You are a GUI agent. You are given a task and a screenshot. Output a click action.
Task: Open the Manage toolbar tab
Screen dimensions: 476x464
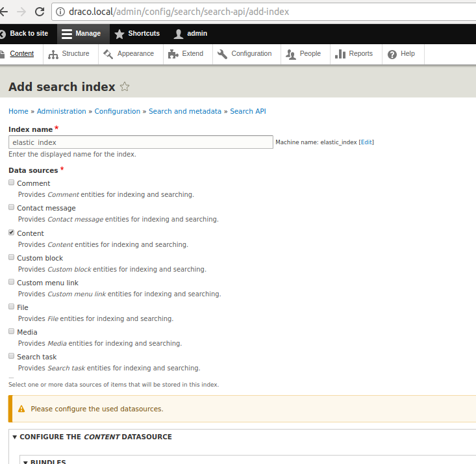83,34
